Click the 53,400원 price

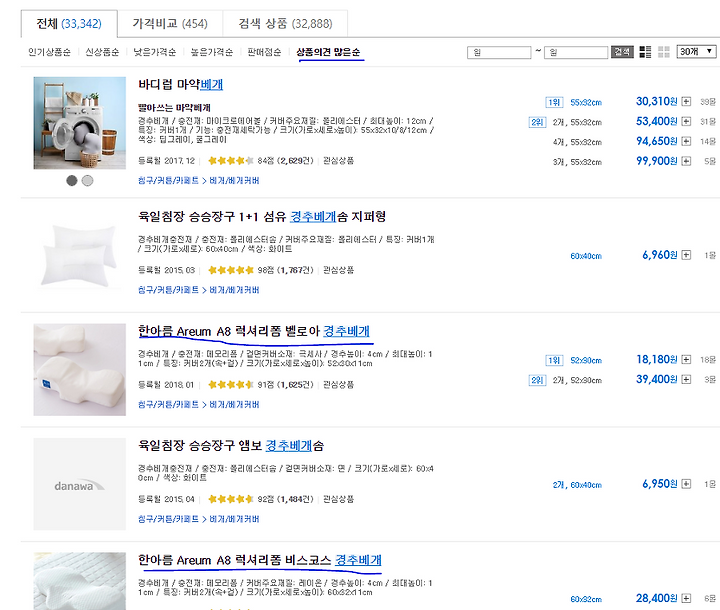[657, 121]
